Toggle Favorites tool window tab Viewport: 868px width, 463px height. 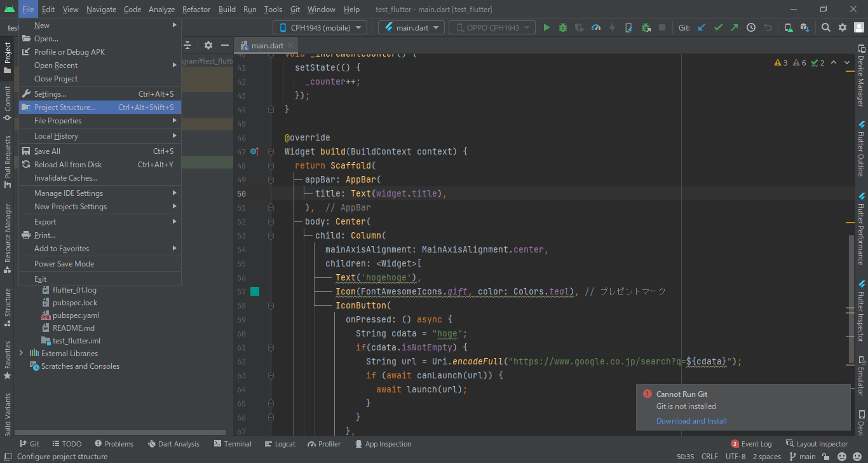click(8, 360)
